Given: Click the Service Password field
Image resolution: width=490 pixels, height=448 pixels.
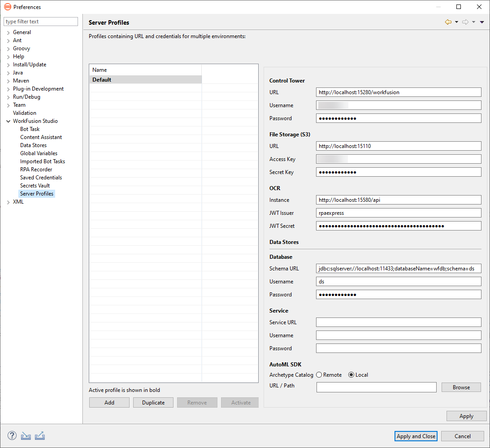Looking at the screenshot, I should (x=399, y=348).
